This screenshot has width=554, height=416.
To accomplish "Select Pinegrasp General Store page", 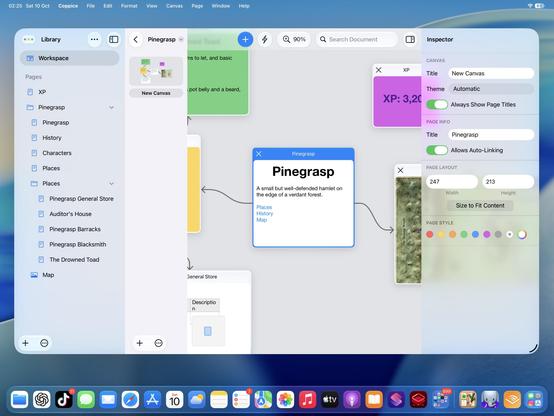I will [x=70, y=199].
